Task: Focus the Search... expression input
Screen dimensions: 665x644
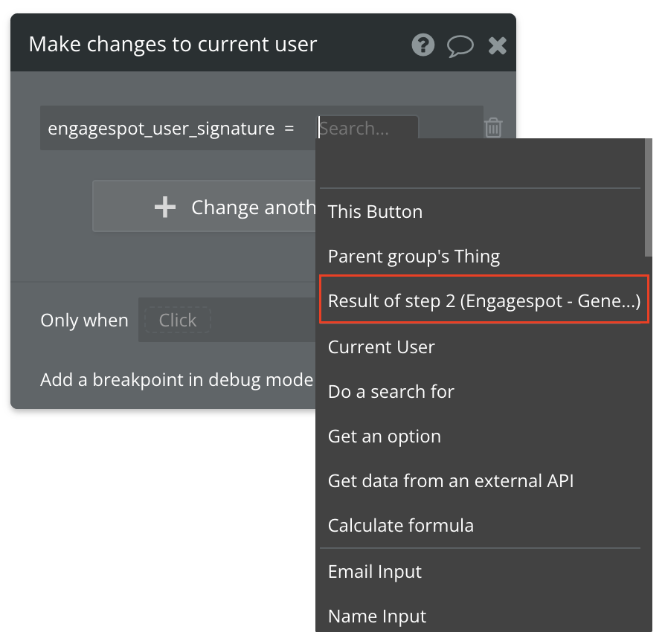Action: point(367,128)
